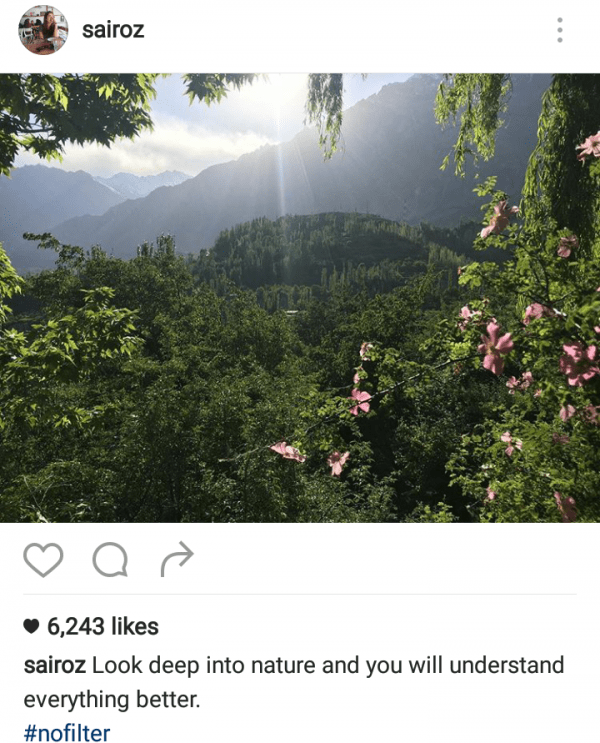Click the largest pink flower in the photo
This screenshot has width=600, height=743.
click(495, 348)
